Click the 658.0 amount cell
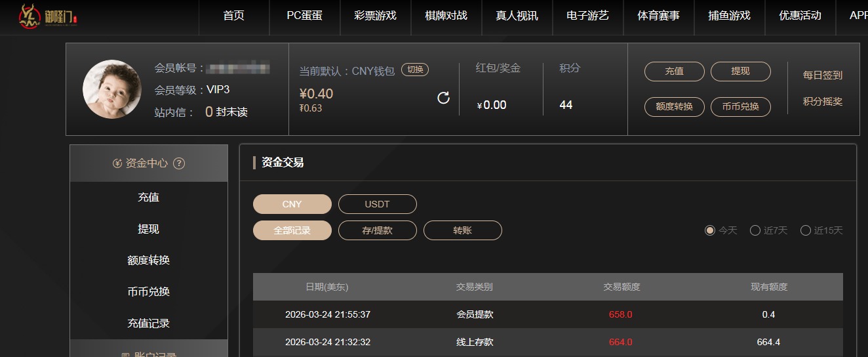Image resolution: width=868 pixels, height=357 pixels. (621, 314)
